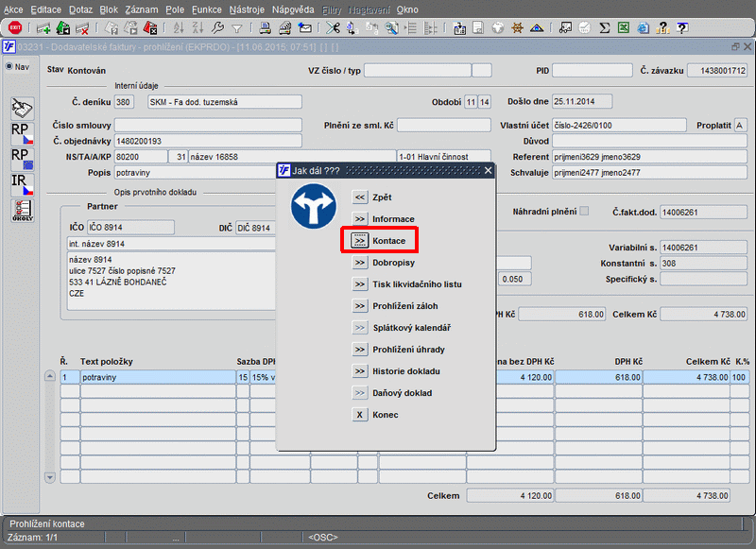The image size is (756, 549).
Task: Click the triangle with eye icon
Action: click(x=537, y=28)
